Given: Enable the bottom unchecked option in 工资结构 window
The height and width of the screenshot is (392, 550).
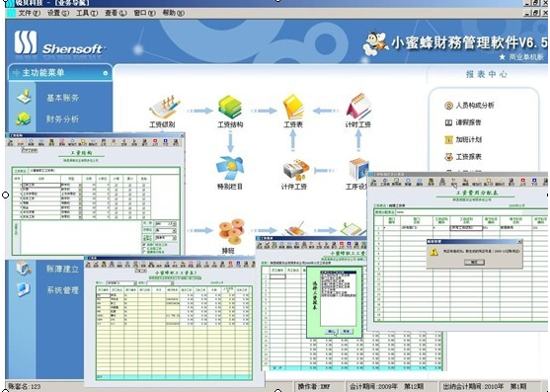Looking at the screenshot, I should pos(144,252).
